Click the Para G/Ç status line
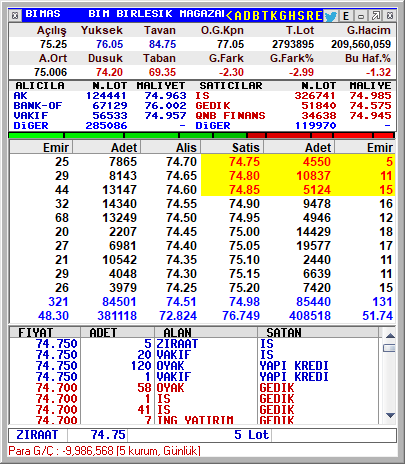Image resolution: width=405 pixels, height=464 pixels. point(104,451)
